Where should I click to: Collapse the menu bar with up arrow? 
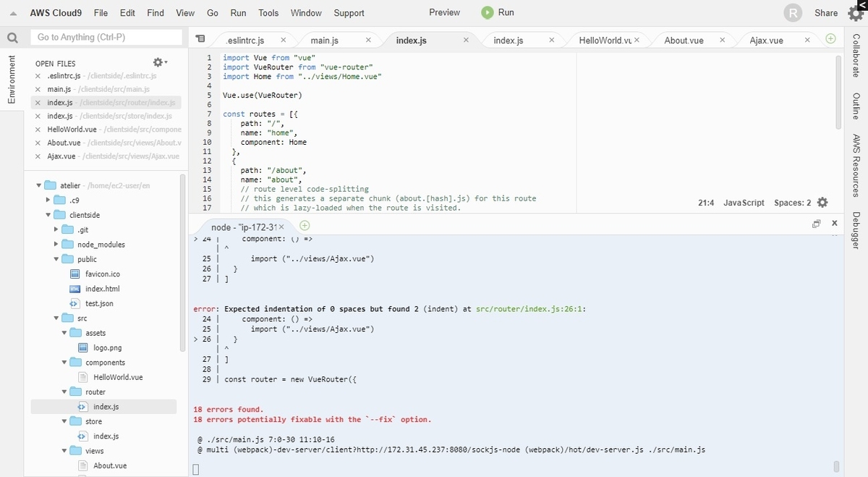[x=13, y=13]
